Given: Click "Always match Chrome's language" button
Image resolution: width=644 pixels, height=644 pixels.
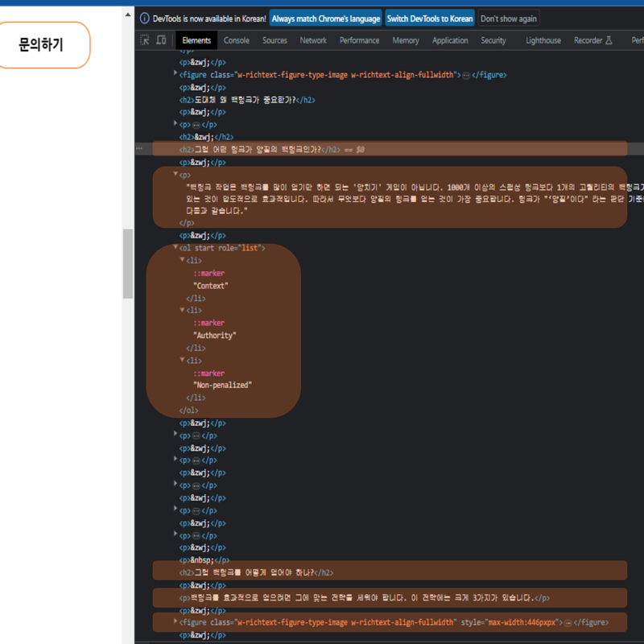Looking at the screenshot, I should pyautogui.click(x=326, y=19).
